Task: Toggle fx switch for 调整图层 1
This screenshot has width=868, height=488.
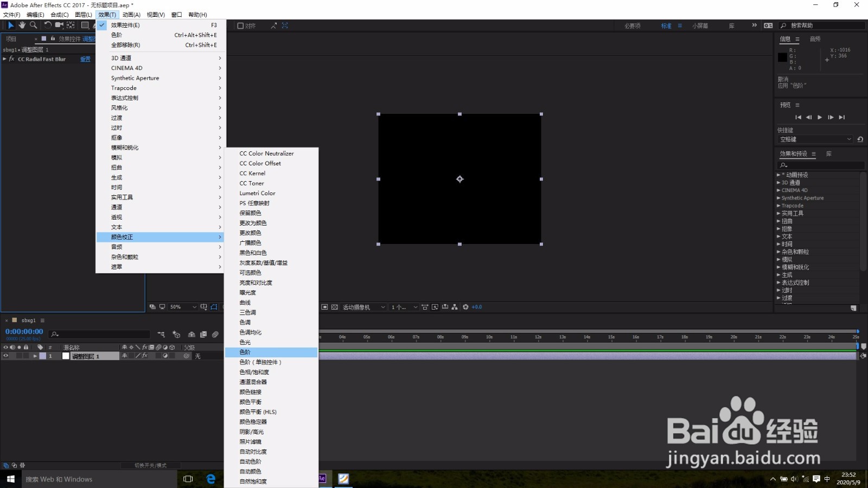Action: 145,356
